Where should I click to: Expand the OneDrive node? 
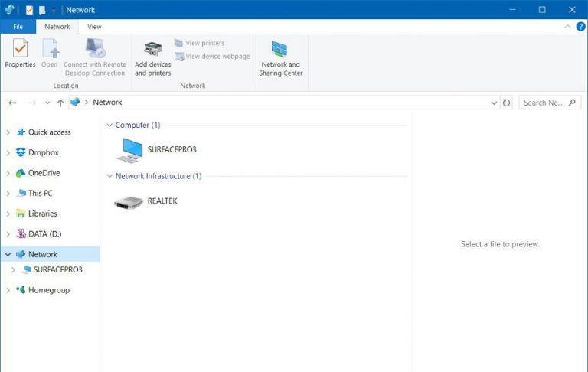8,173
